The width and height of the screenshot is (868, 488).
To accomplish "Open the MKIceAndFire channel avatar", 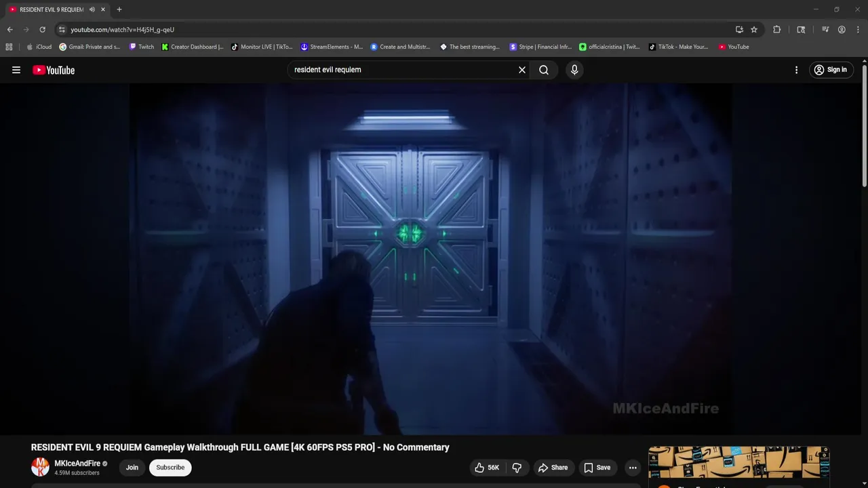I will (x=40, y=467).
